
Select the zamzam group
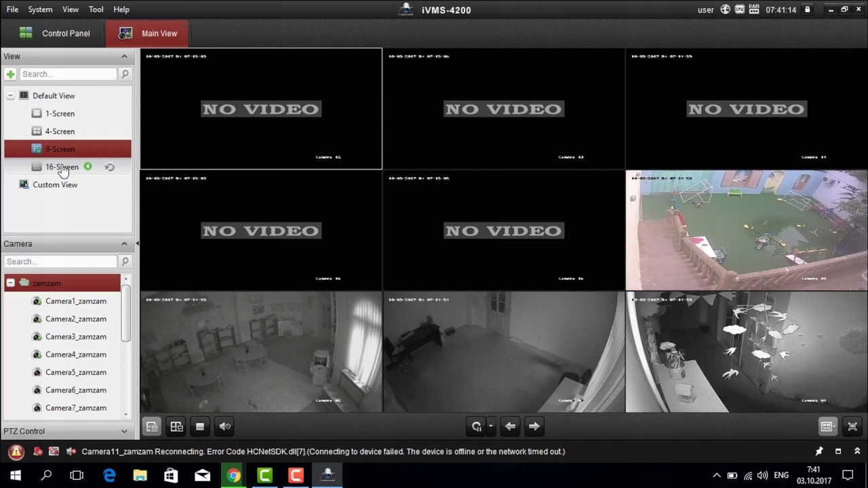[x=47, y=283]
